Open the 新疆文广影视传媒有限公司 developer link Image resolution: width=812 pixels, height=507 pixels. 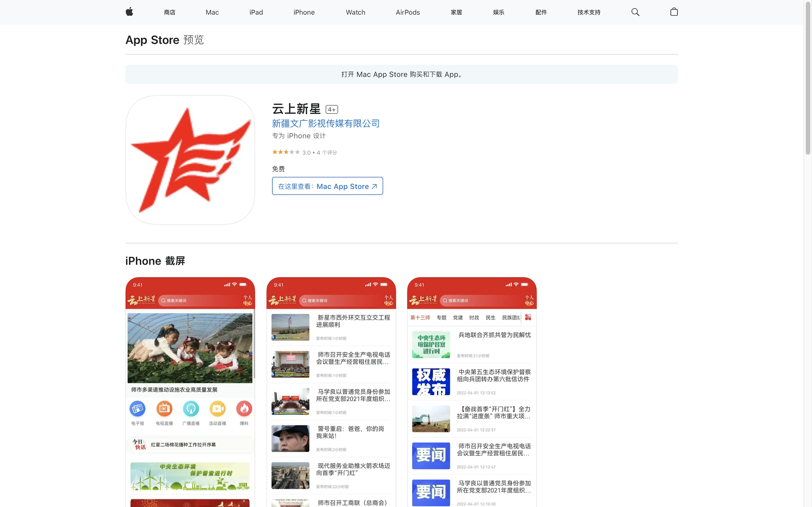[x=325, y=123]
